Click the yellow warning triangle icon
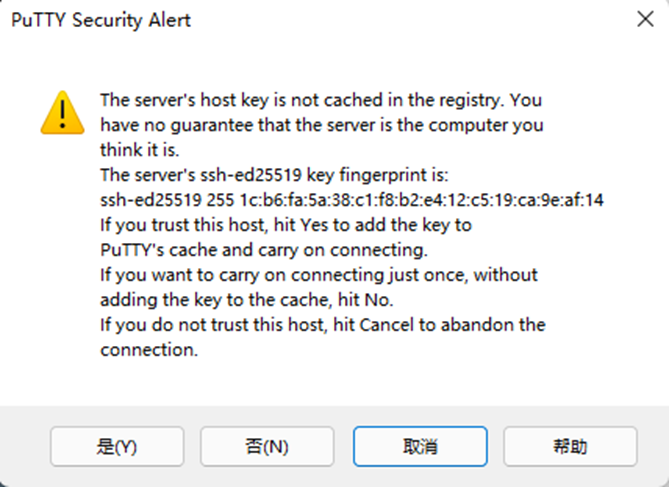 pos(63,113)
